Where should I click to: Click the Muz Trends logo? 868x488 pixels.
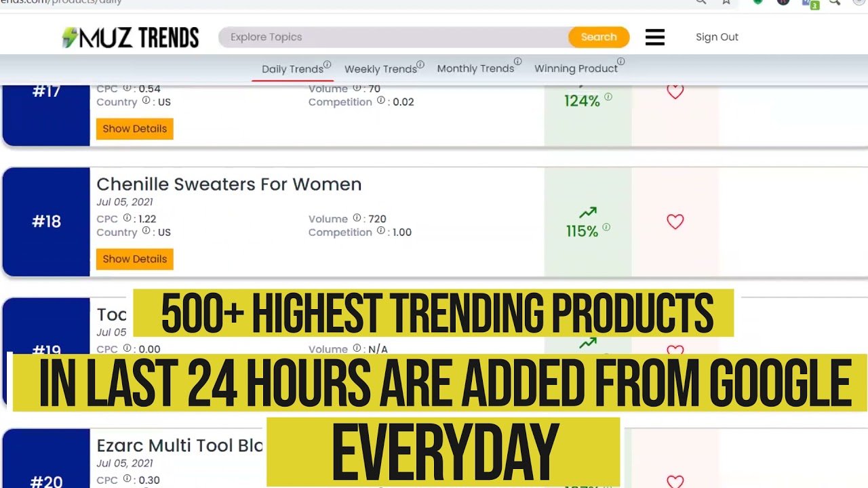[x=130, y=37]
